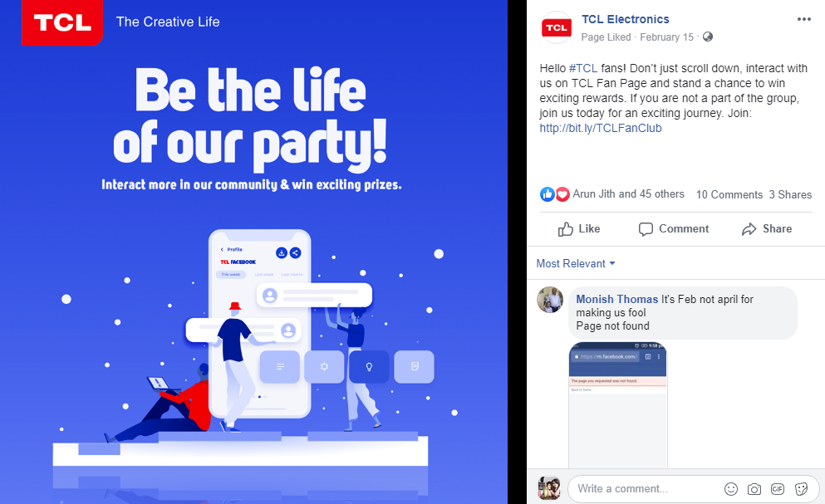Click the Comment button on the post
The image size is (825, 504).
(674, 229)
